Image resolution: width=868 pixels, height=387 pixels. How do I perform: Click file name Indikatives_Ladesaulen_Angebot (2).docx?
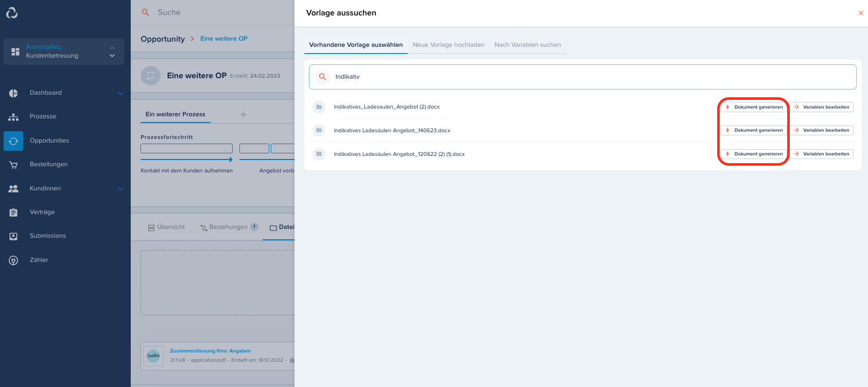387,107
